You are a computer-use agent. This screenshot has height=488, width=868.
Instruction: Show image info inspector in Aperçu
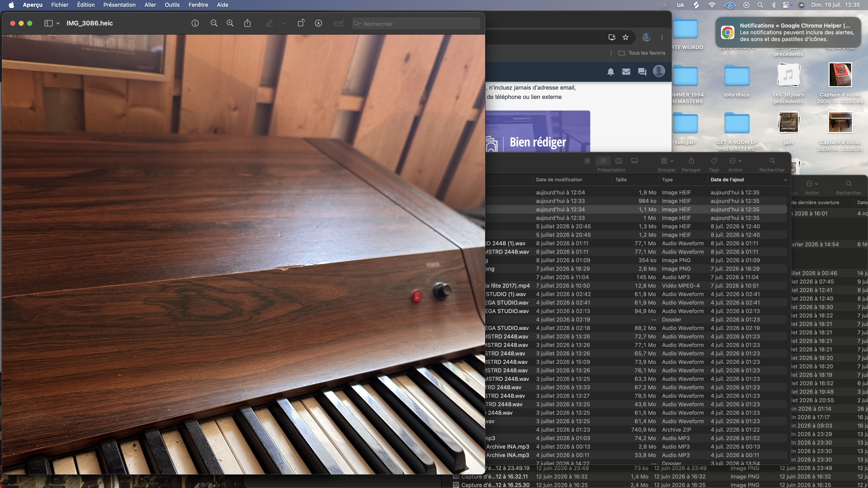195,23
